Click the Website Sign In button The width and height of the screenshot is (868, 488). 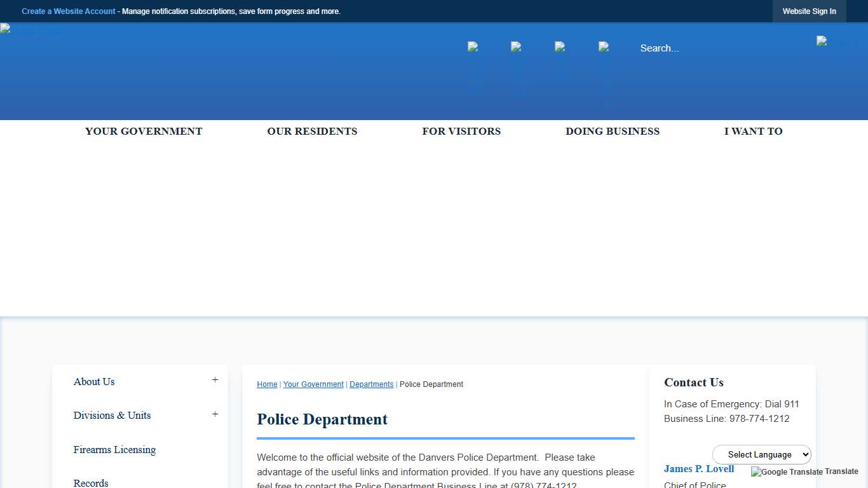pos(809,11)
